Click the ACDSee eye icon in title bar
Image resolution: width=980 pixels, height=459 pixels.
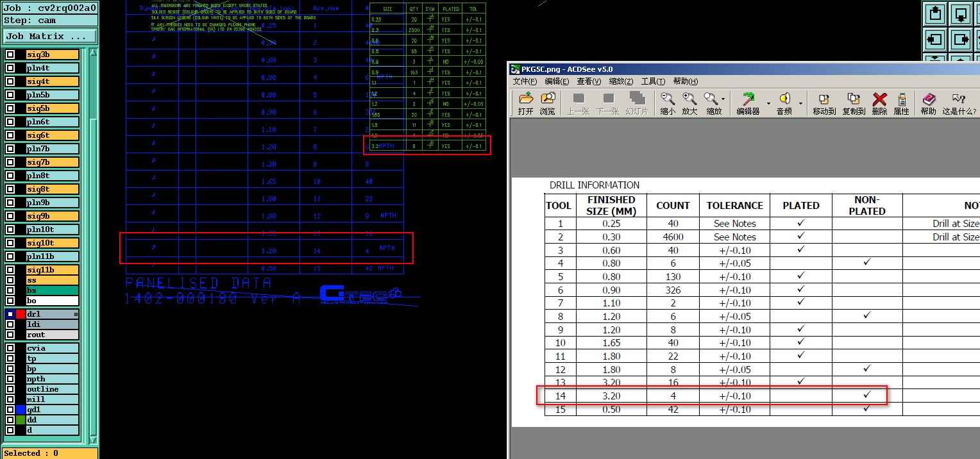516,69
